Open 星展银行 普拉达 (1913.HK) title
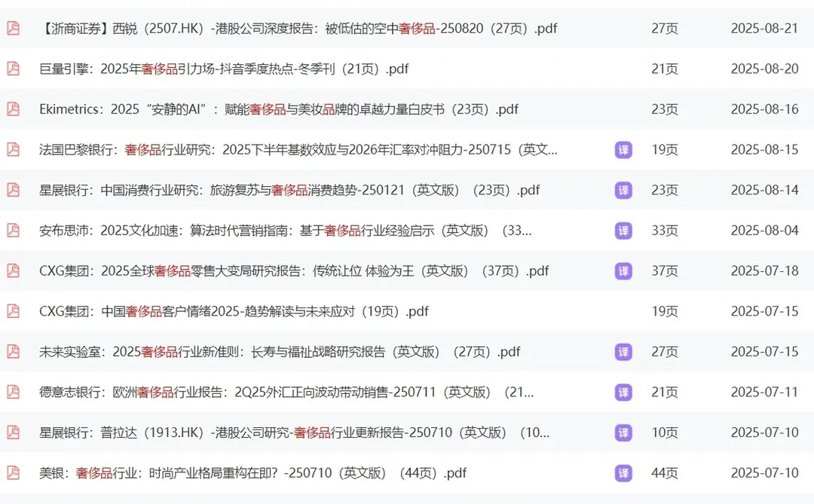The height and width of the screenshot is (504, 814). [x=294, y=432]
